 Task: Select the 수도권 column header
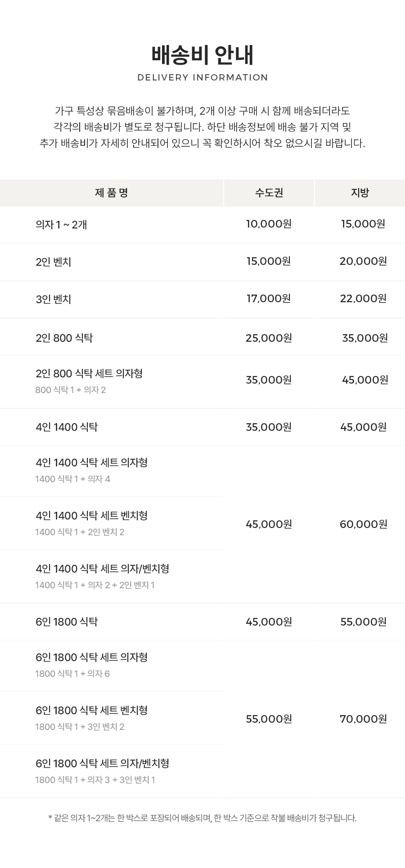269,193
